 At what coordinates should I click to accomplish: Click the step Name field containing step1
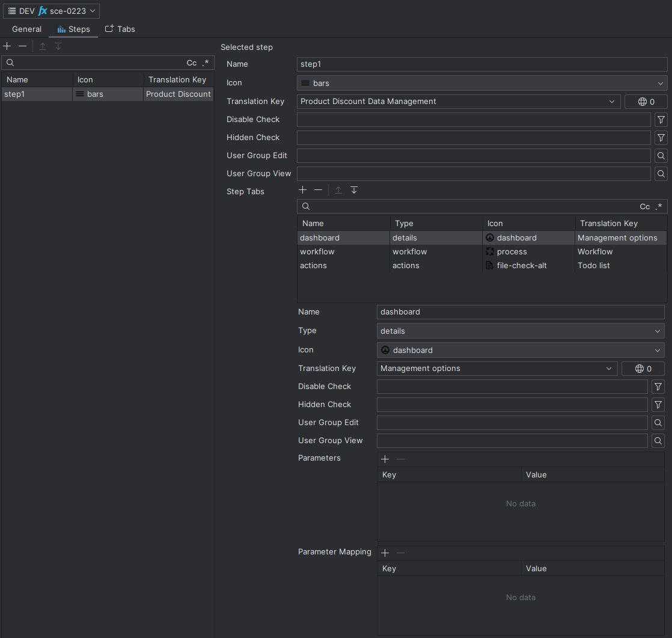point(481,64)
